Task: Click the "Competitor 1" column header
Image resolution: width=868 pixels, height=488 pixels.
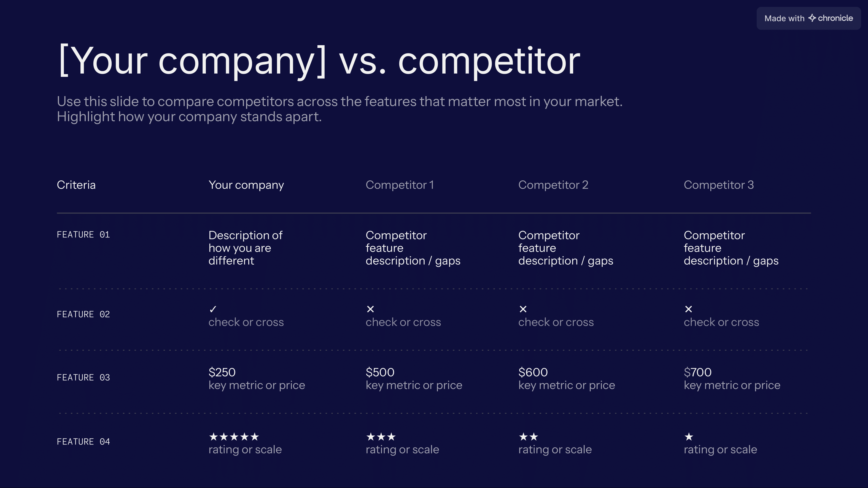Action: pos(400,185)
